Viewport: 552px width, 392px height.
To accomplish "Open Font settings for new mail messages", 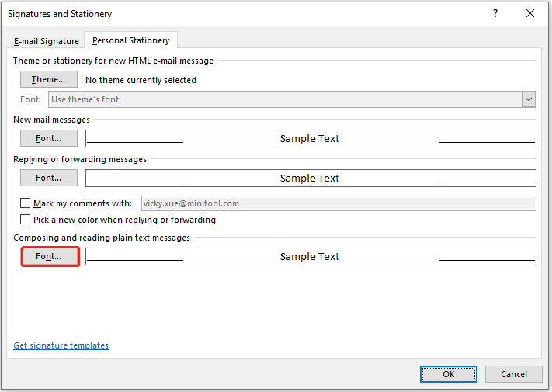I will click(49, 138).
